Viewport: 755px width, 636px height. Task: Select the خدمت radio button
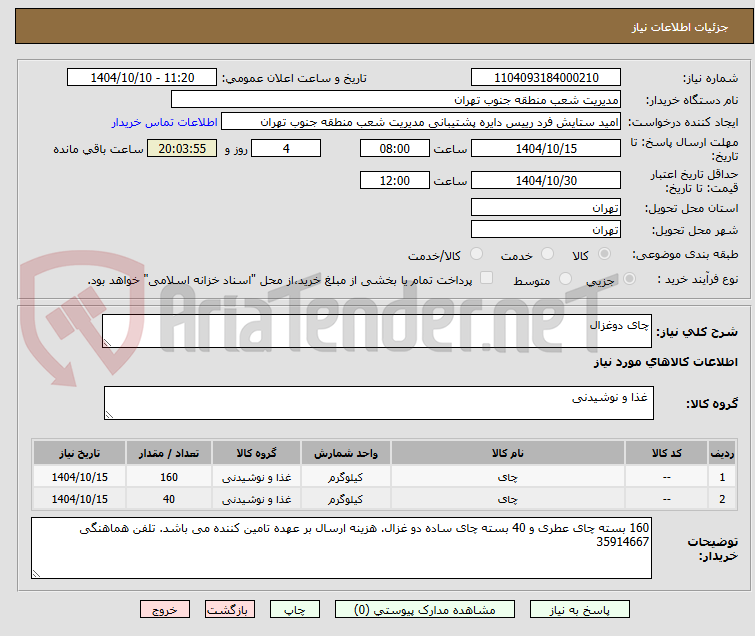547,254
